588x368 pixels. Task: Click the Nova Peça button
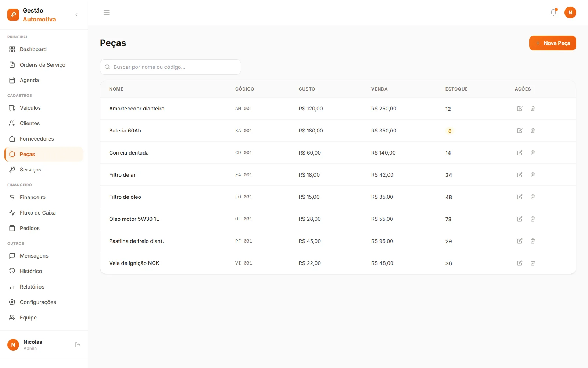pos(552,43)
